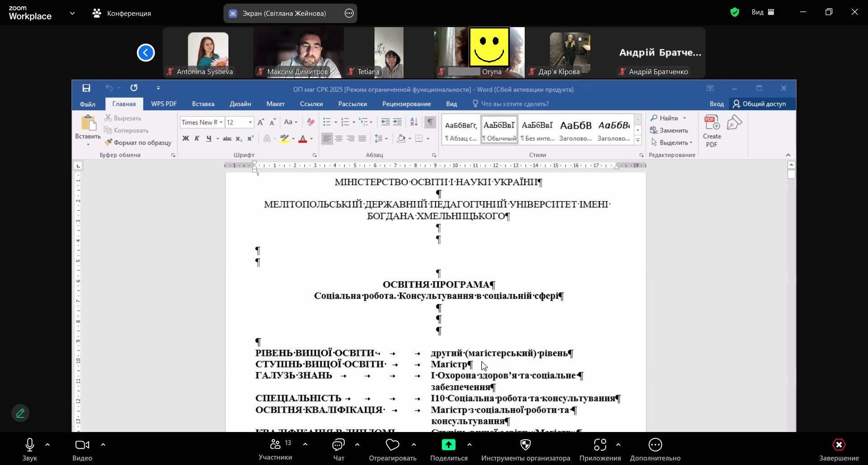
Task: Open the Файл menu tab
Action: pyautogui.click(x=88, y=104)
